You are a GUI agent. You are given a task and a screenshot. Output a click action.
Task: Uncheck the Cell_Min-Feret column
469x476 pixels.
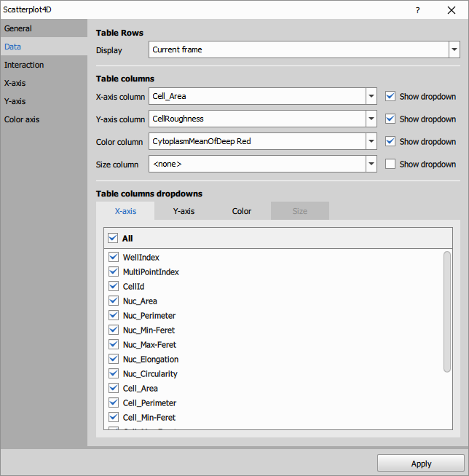pos(114,417)
